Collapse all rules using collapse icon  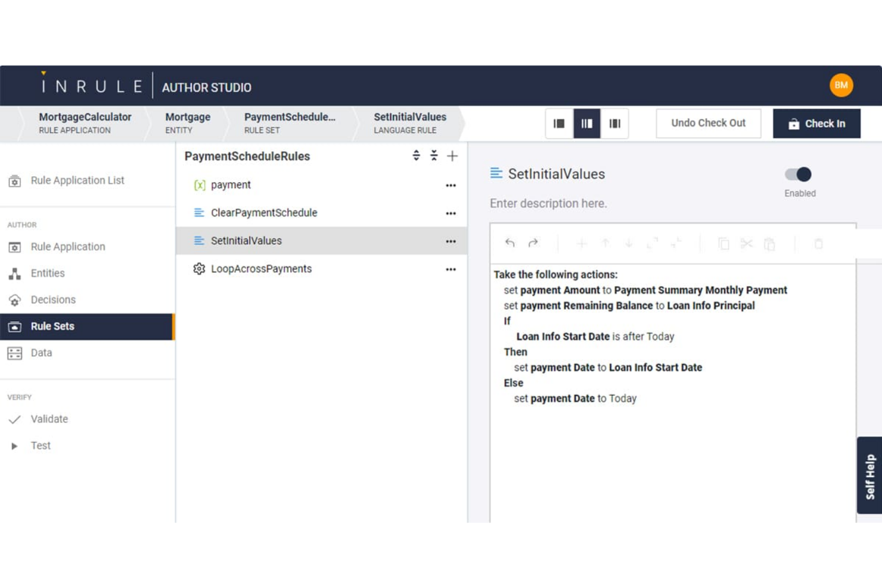[434, 156]
